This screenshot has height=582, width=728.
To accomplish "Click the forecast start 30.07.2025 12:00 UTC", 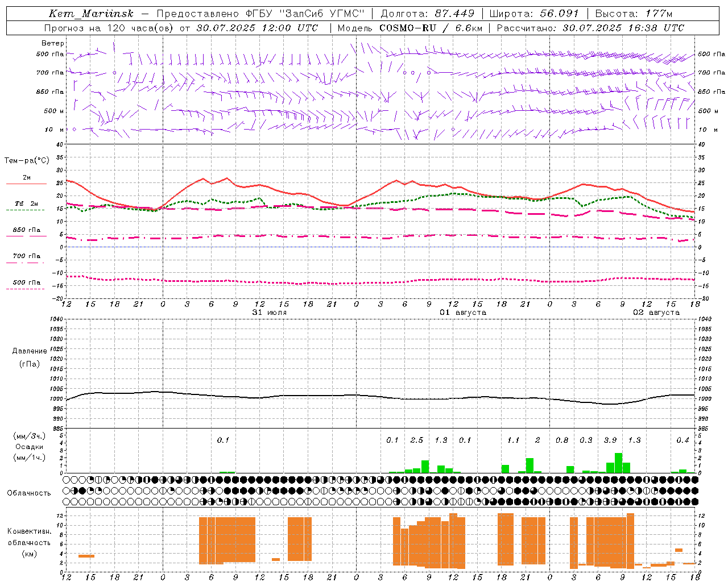I will (x=257, y=28).
